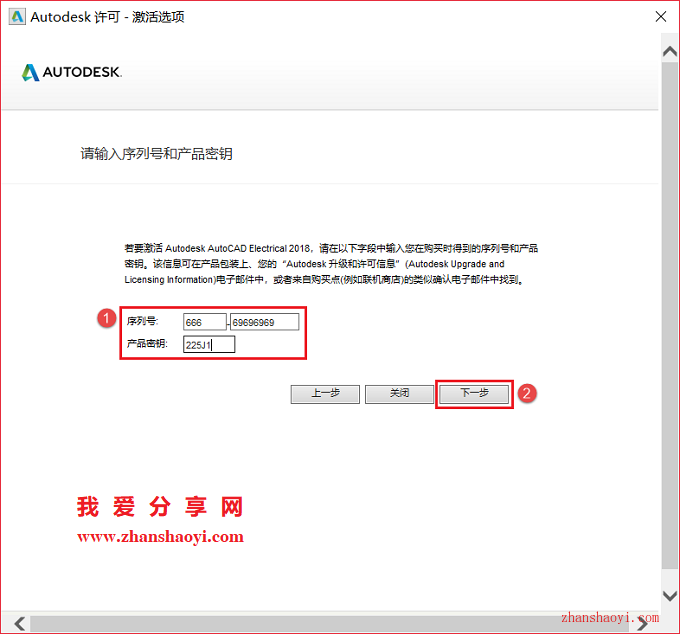Proceed with the 下一步 button

click(x=474, y=394)
